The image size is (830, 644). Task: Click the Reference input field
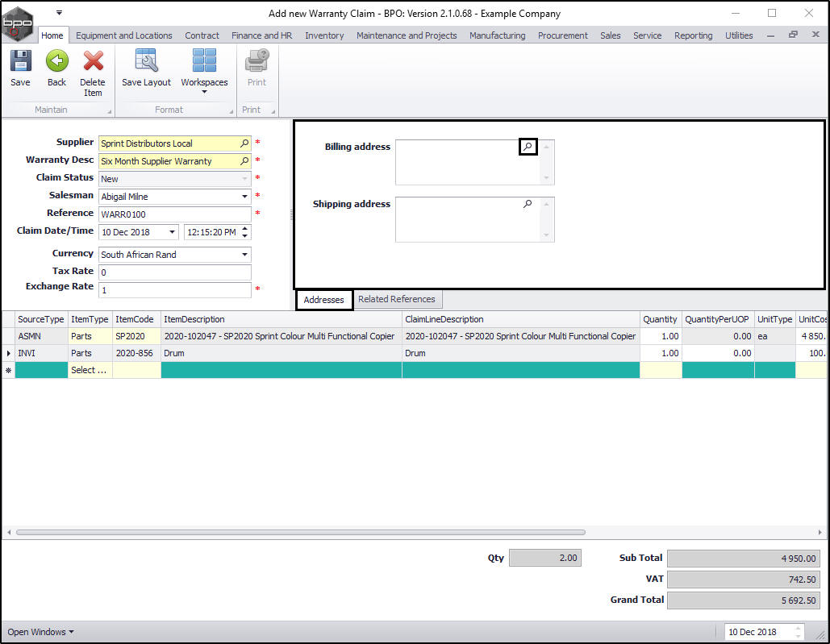click(175, 214)
